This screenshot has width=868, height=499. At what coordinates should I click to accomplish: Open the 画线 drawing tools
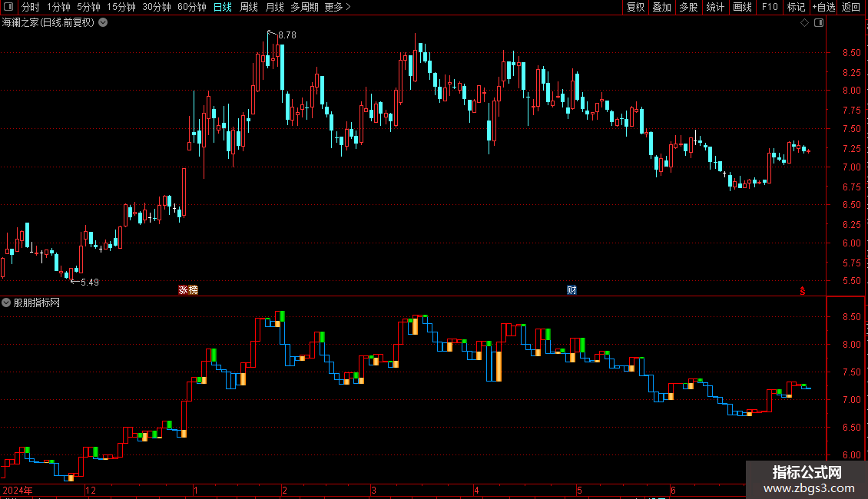coord(742,7)
